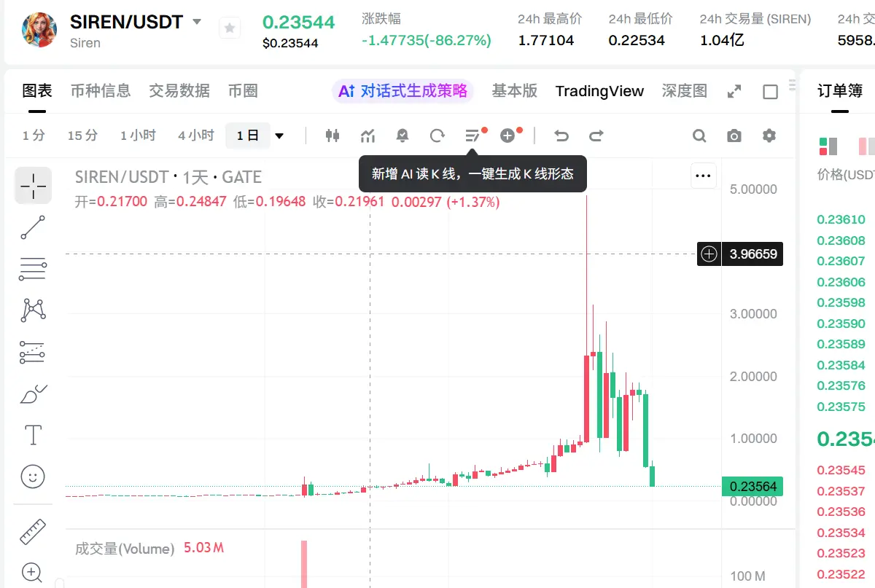The image size is (875, 588).
Task: Click the replay circular arrow icon
Action: pos(437,136)
